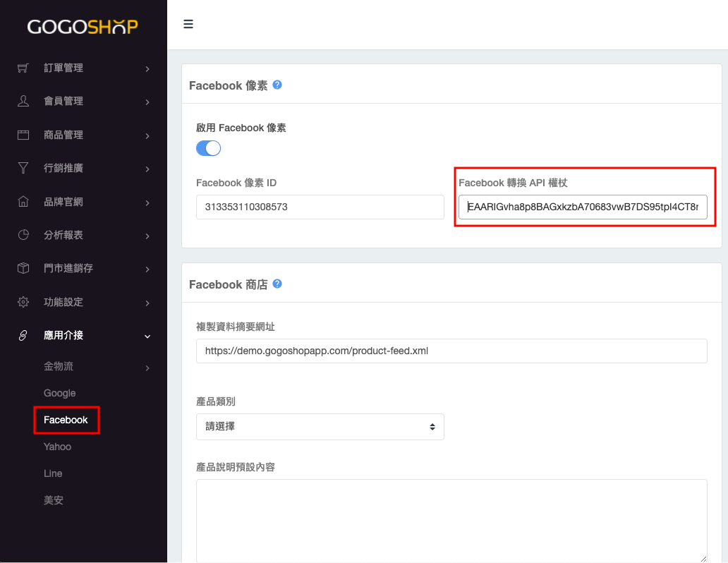Go to the 金物流 submenu item
Screen dimensions: 728x563
(59, 366)
